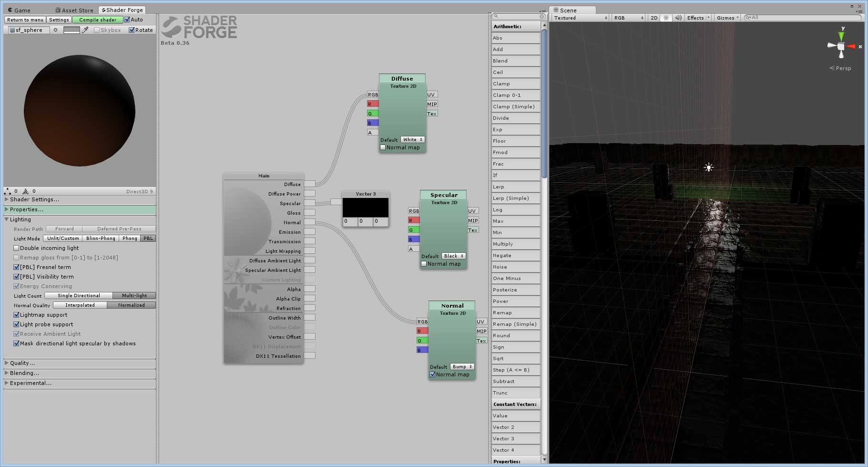The width and height of the screenshot is (868, 467).
Task: Add a Multiply node from the list
Action: click(x=516, y=244)
